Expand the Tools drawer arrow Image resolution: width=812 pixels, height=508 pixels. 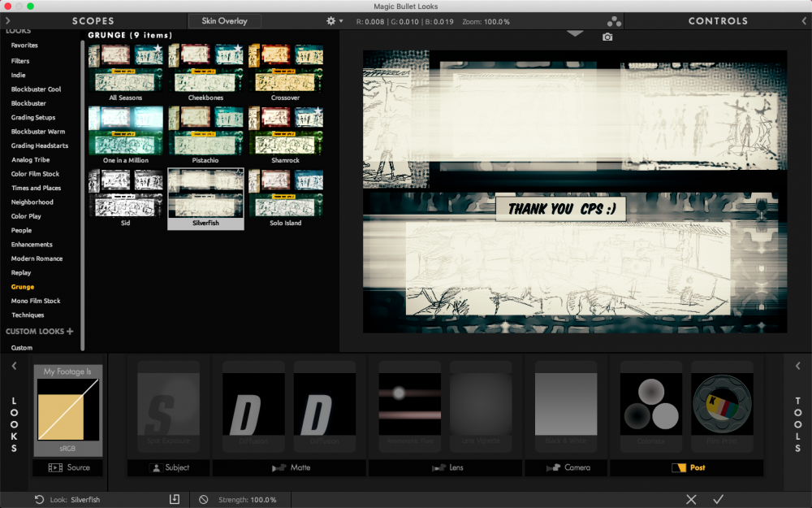tap(798, 366)
